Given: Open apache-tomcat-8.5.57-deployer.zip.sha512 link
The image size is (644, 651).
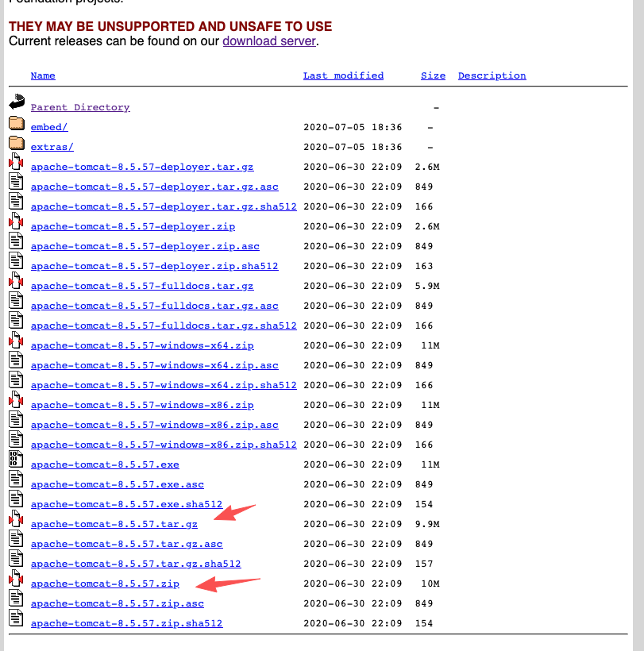Looking at the screenshot, I should 155,266.
